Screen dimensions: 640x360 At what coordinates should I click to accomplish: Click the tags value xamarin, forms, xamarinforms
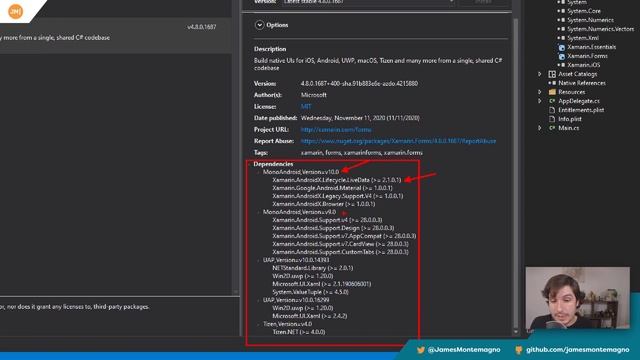[x=362, y=152]
